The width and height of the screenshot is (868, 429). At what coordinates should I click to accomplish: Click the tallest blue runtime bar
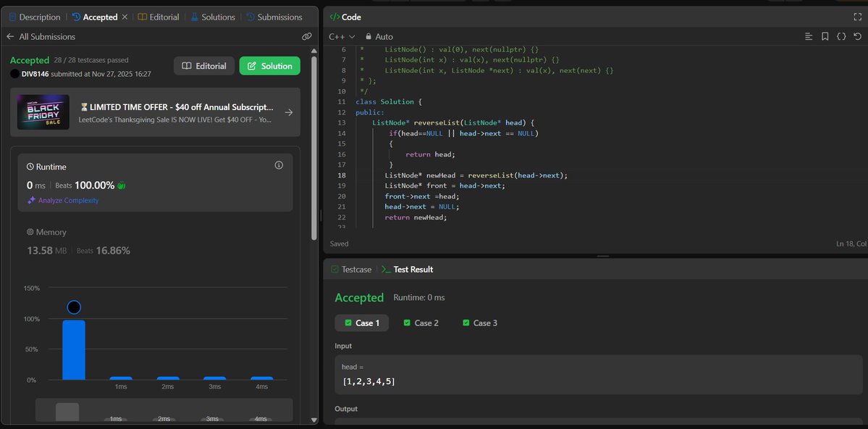point(74,350)
